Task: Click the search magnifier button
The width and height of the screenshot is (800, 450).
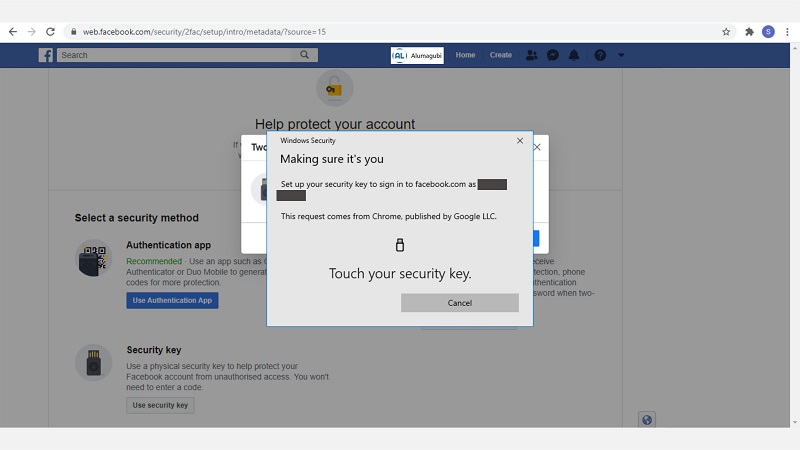Action: coord(305,55)
